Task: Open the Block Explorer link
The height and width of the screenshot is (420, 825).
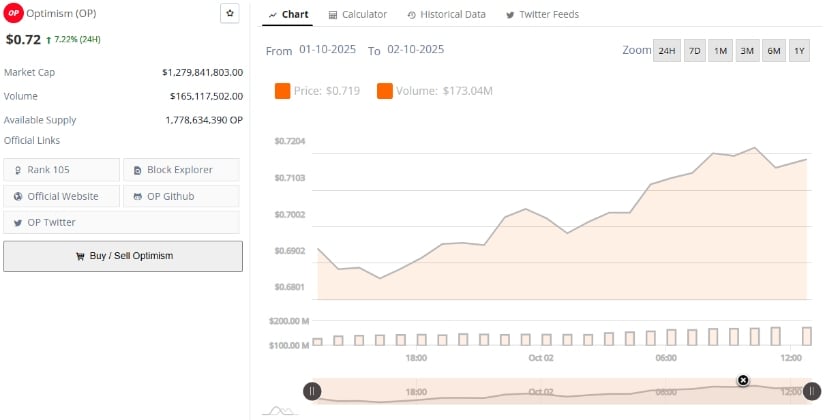Action: click(x=181, y=169)
